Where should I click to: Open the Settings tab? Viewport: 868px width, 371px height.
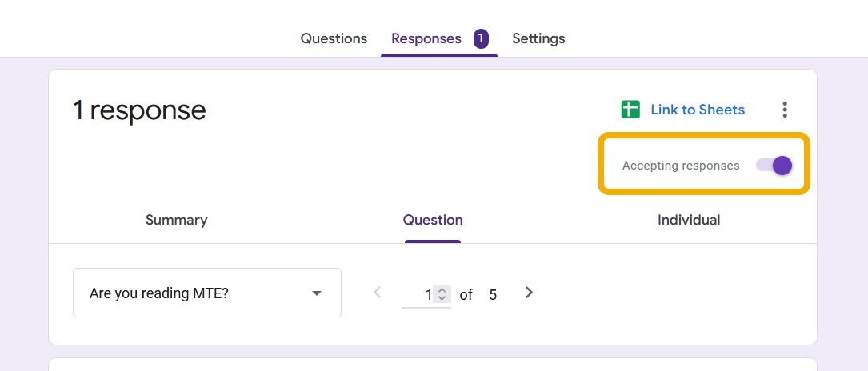pyautogui.click(x=538, y=38)
